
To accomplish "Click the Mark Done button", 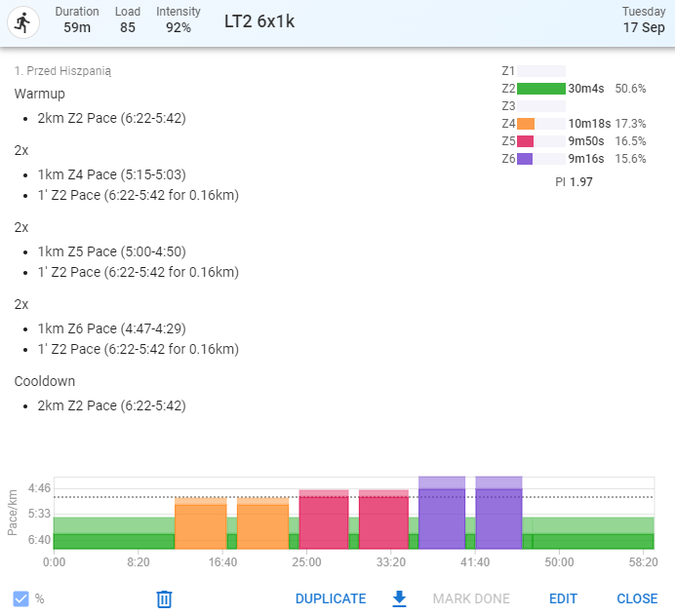I will 471,598.
